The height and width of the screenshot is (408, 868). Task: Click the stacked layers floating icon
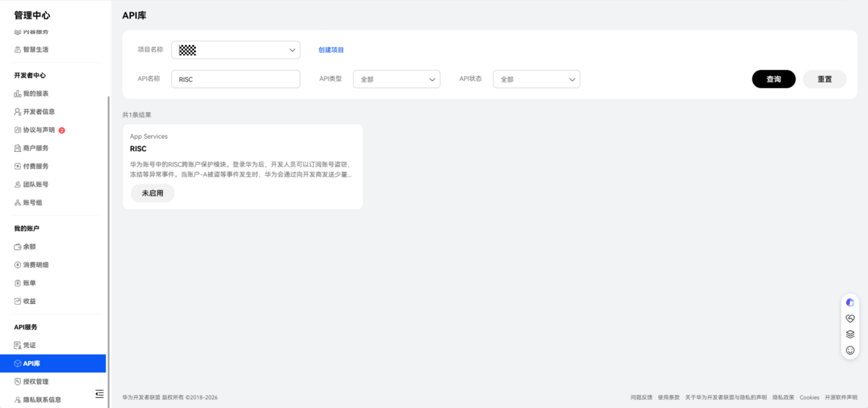pyautogui.click(x=850, y=334)
